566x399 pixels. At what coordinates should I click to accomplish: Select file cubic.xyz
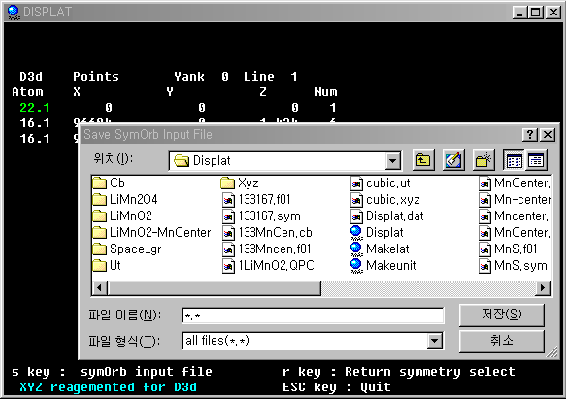tap(385, 199)
